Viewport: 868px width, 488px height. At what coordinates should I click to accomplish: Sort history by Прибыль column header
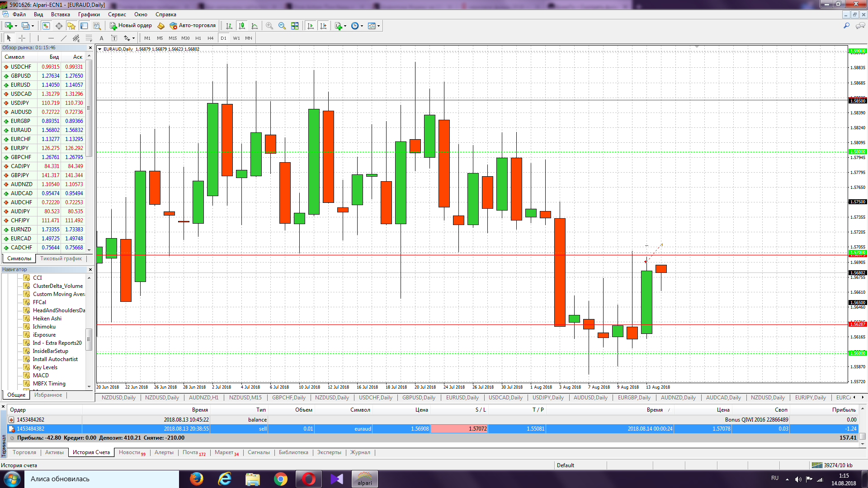click(x=844, y=410)
